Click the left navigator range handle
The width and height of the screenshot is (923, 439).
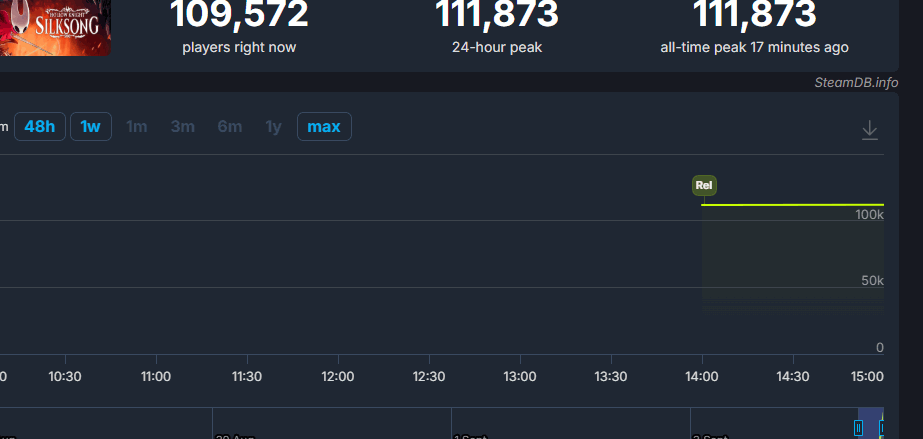click(858, 427)
